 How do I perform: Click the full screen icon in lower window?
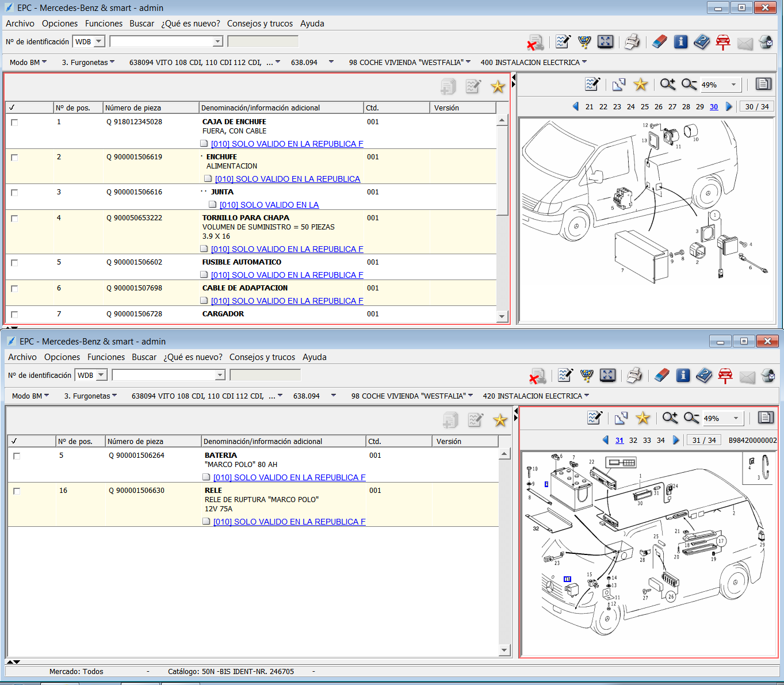coord(607,375)
